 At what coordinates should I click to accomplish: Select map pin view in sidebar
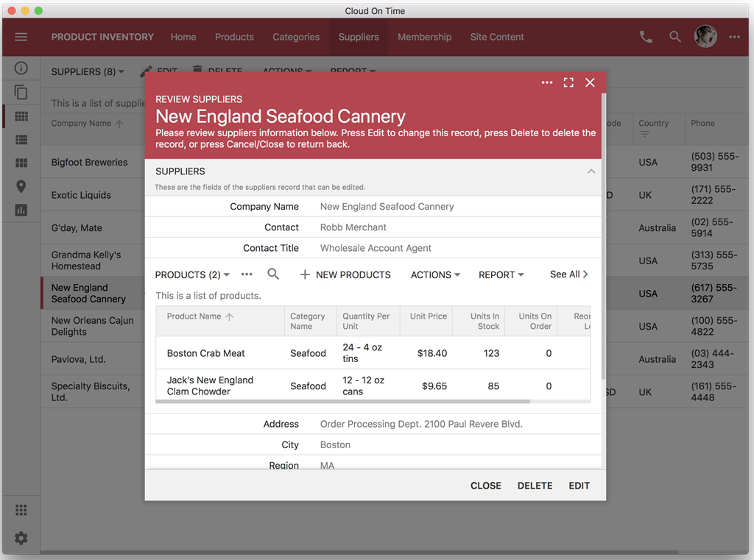click(21, 186)
